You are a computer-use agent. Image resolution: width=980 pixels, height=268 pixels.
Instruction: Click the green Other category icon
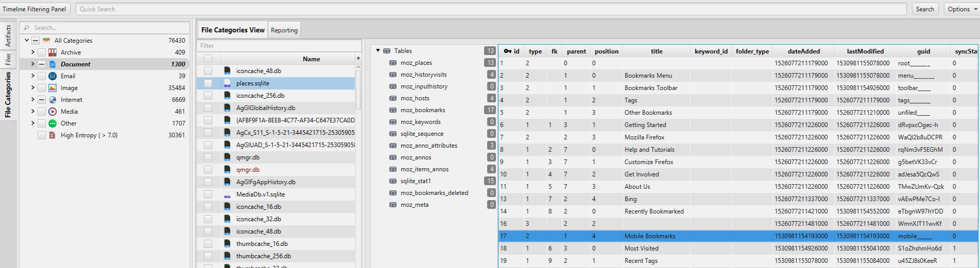(x=53, y=123)
